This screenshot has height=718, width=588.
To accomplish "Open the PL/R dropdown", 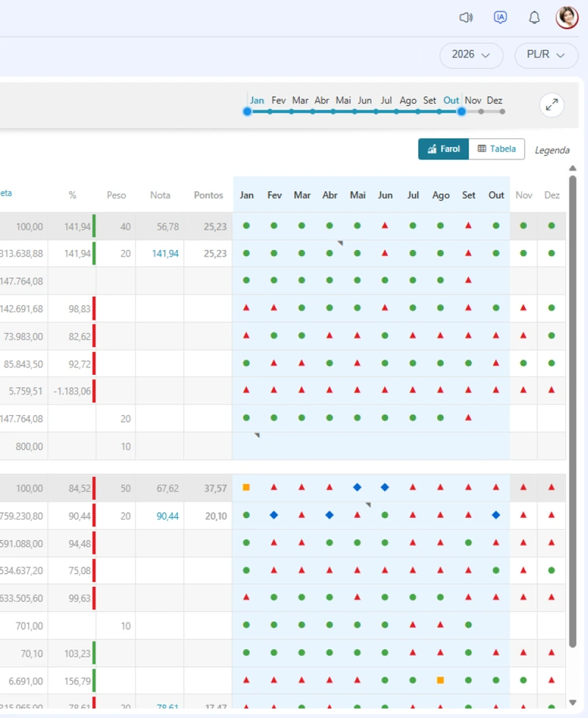I will [x=546, y=55].
